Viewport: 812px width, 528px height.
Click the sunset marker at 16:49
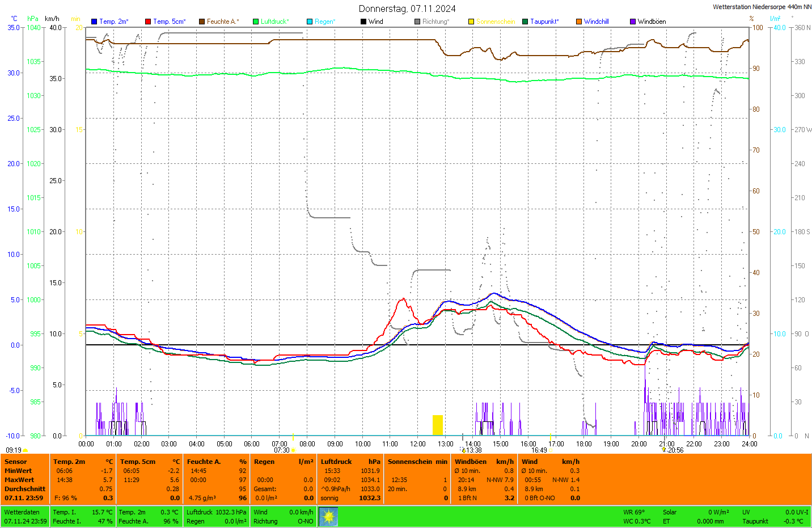coord(550,450)
